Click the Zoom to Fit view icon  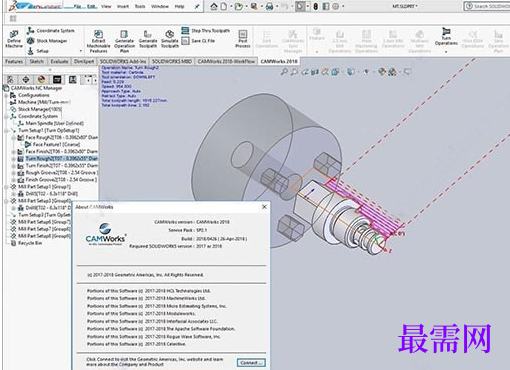click(x=284, y=72)
